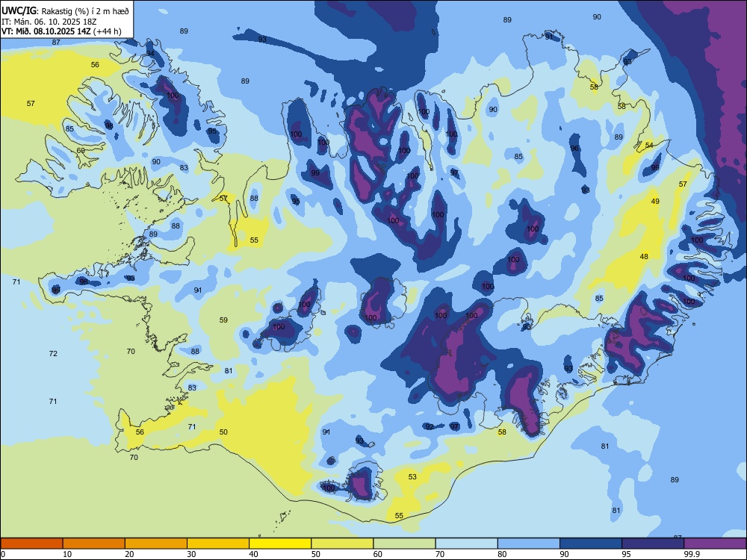Click the dark blue 90–95 legend swatch
The height and width of the screenshot is (560, 747).
pos(591,544)
